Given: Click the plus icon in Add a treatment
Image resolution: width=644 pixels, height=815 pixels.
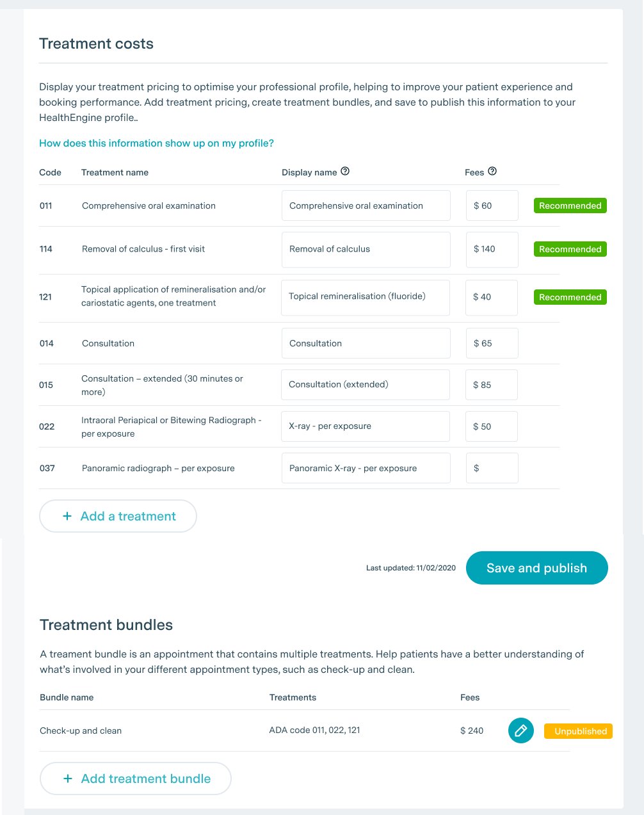Looking at the screenshot, I should point(67,516).
